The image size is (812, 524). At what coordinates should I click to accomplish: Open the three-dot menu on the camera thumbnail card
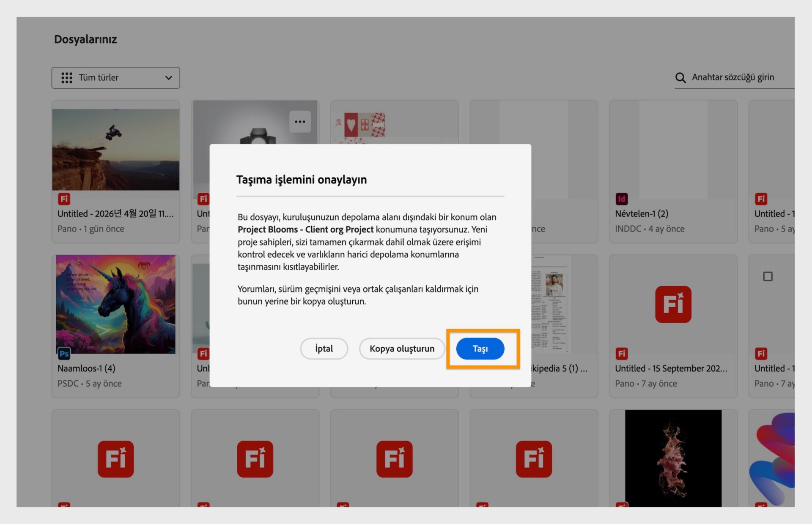(300, 122)
